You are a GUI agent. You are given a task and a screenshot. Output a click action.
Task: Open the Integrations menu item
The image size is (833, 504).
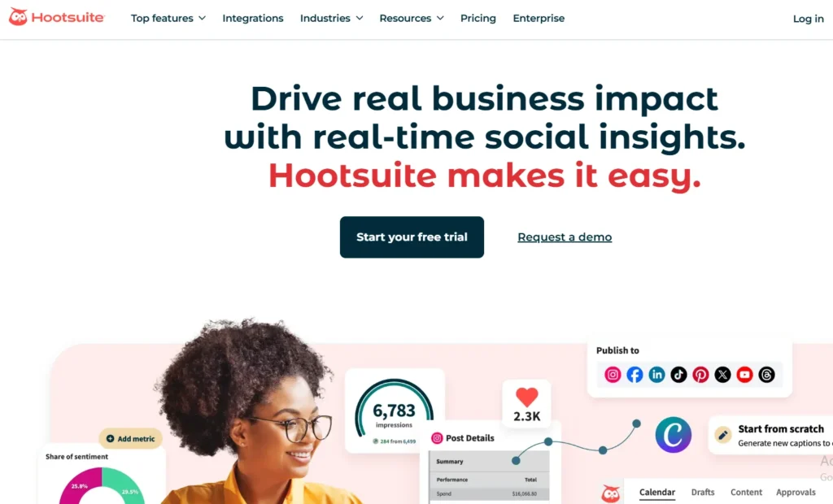coord(253,18)
